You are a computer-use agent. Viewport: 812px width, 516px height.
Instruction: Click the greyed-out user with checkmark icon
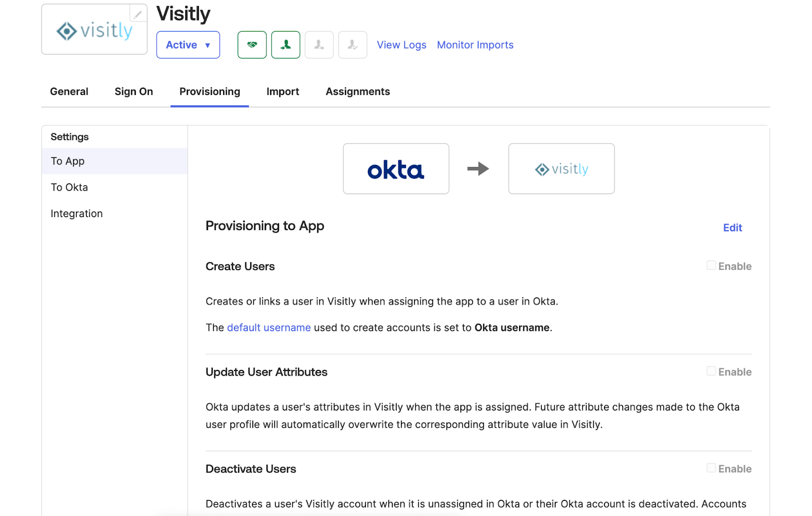(x=353, y=45)
